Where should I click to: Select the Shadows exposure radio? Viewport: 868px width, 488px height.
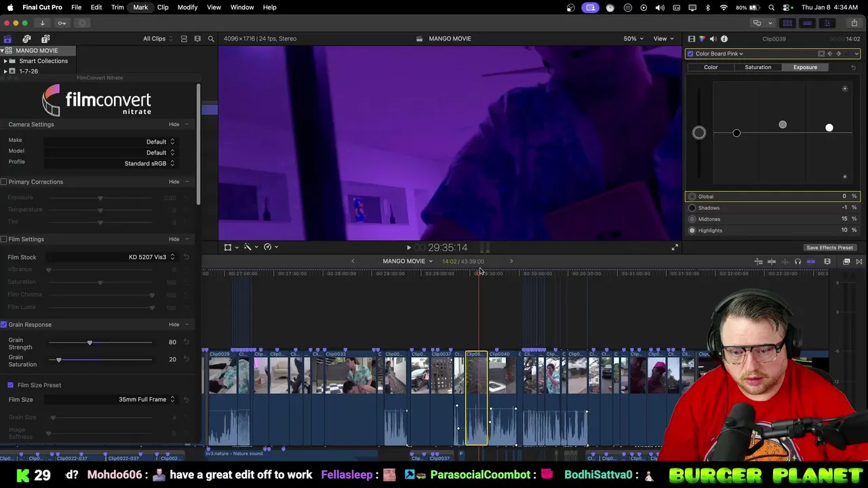692,208
